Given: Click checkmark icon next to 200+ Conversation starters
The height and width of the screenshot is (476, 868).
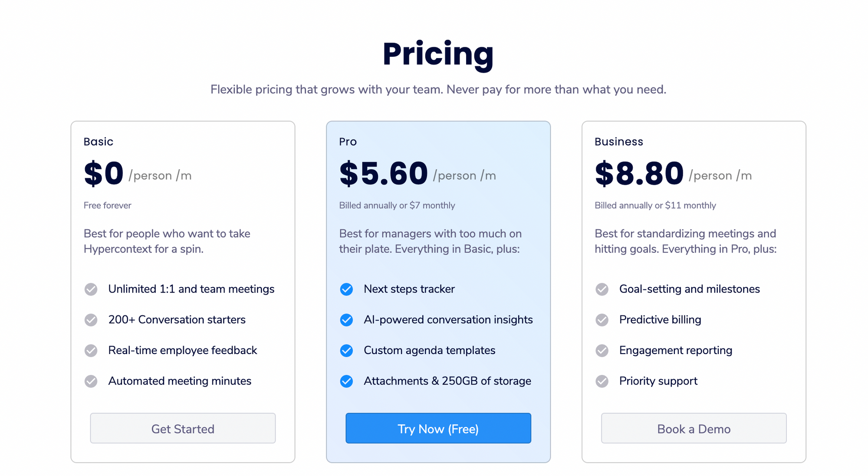Looking at the screenshot, I should pyautogui.click(x=91, y=320).
